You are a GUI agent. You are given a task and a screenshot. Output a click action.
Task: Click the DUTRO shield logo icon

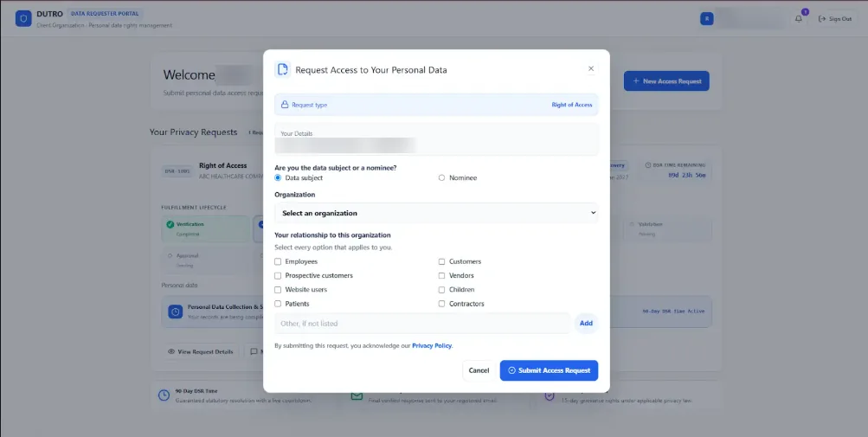point(23,18)
